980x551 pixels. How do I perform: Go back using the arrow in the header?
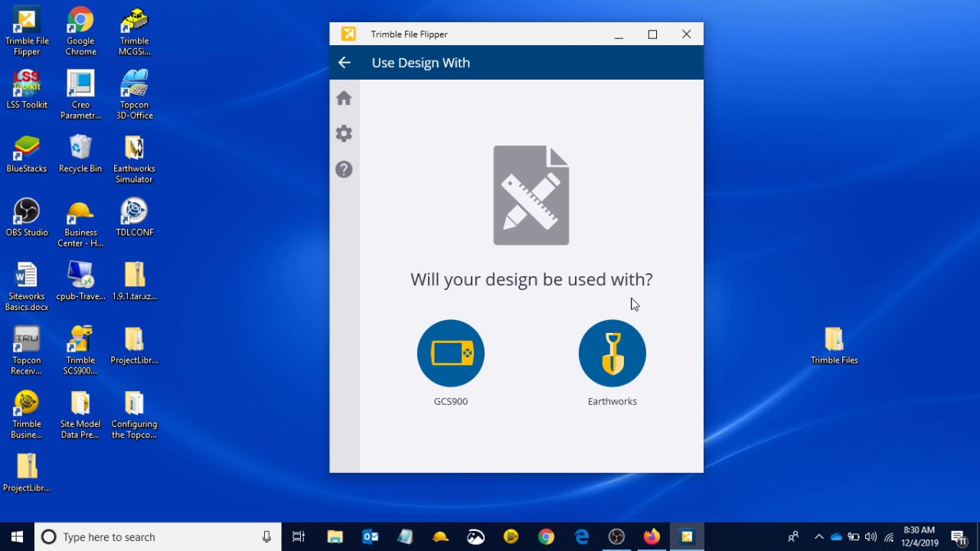click(x=345, y=63)
